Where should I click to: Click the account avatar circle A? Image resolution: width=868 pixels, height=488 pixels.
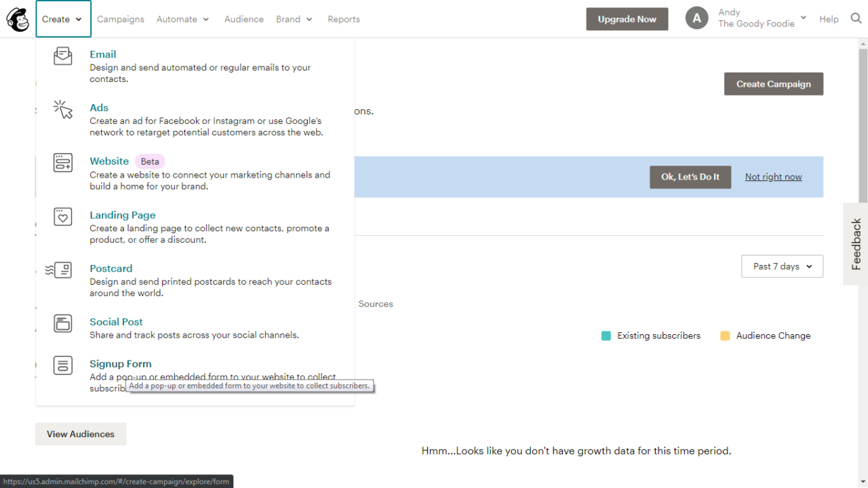click(x=697, y=18)
